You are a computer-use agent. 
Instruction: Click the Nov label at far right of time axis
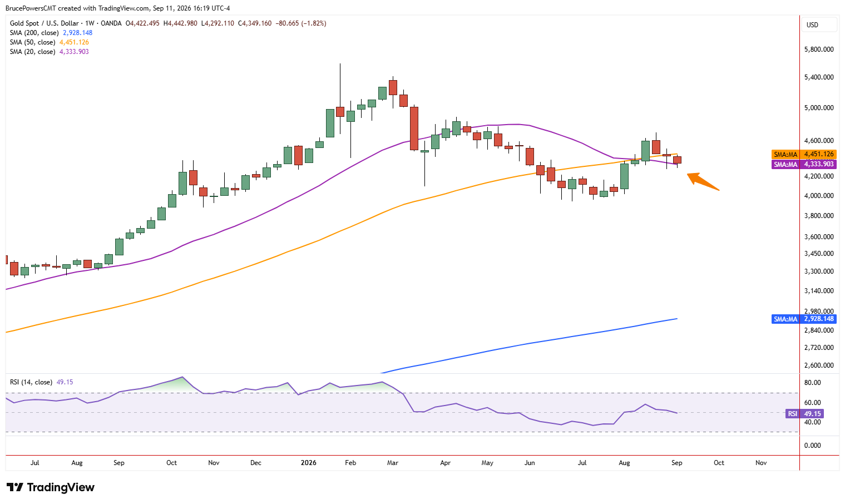(x=761, y=463)
